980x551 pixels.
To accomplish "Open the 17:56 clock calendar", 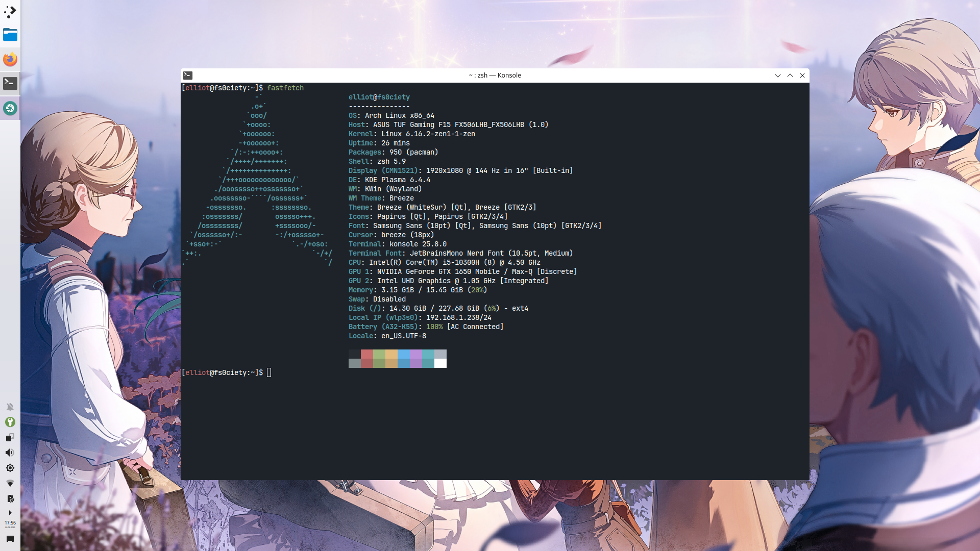I will point(10,524).
